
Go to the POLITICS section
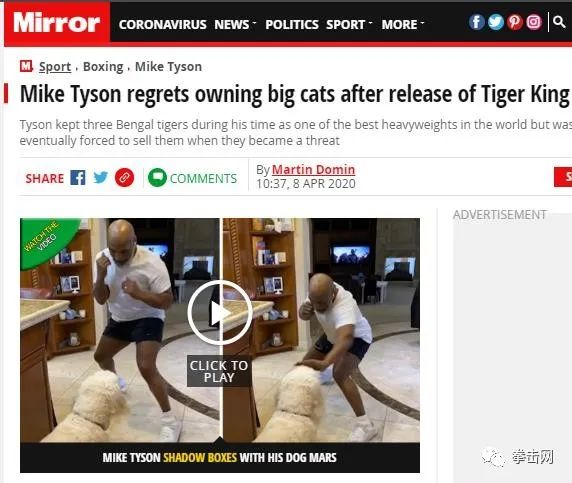point(292,24)
